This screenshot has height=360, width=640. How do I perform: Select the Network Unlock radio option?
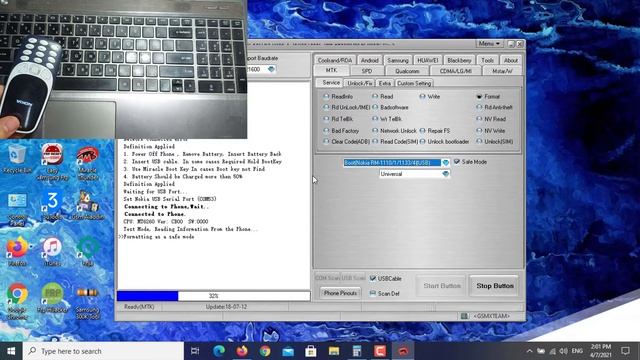(394, 131)
